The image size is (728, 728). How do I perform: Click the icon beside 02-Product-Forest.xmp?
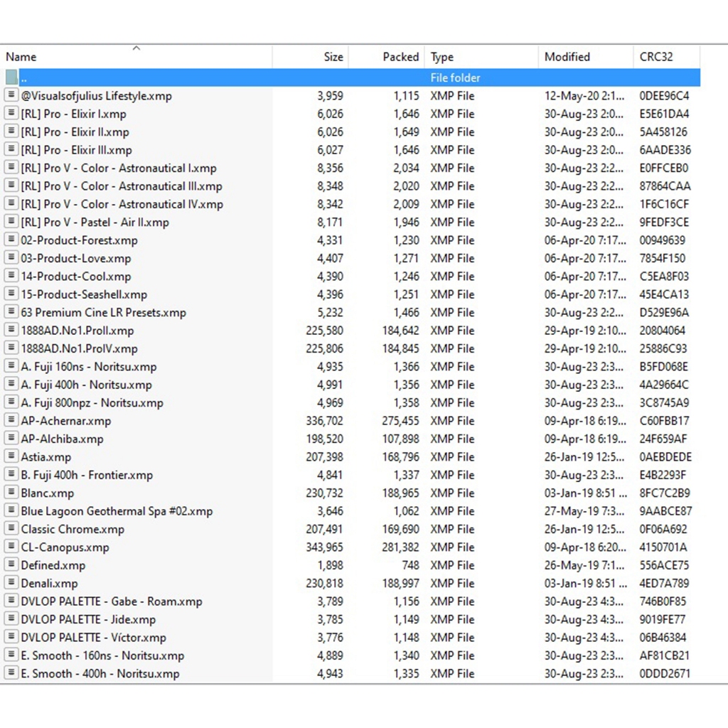coord(11,240)
